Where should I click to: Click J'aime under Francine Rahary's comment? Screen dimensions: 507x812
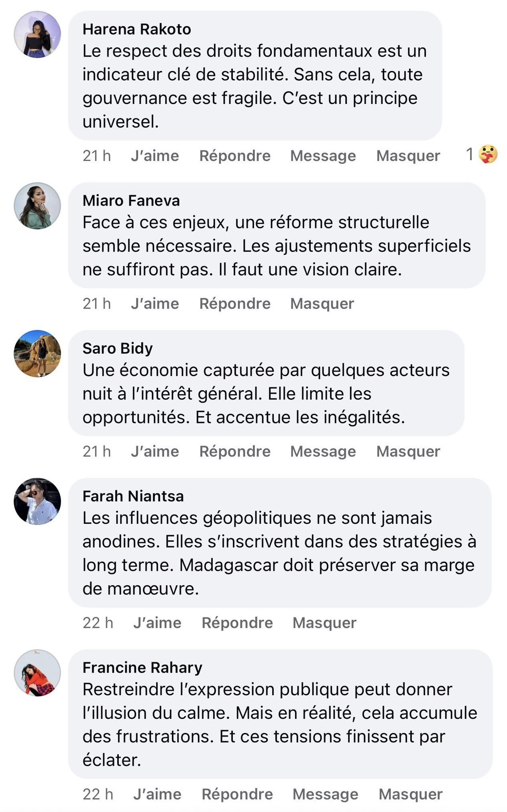(157, 794)
